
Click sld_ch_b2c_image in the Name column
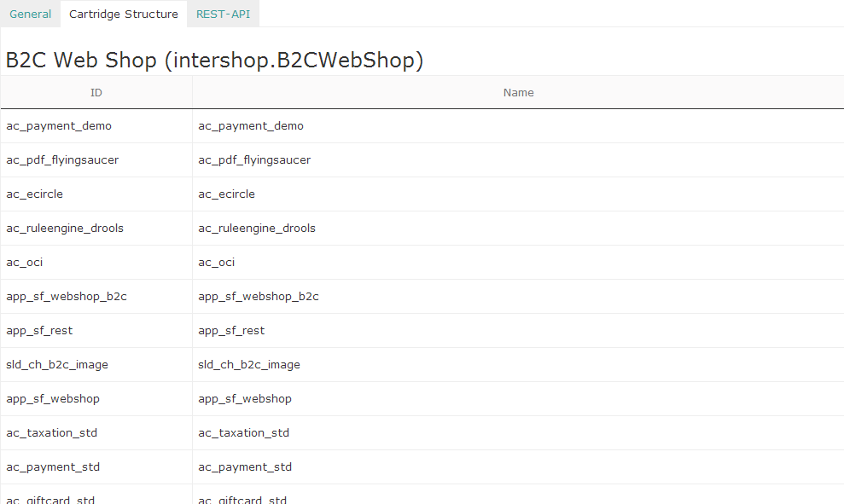249,364
